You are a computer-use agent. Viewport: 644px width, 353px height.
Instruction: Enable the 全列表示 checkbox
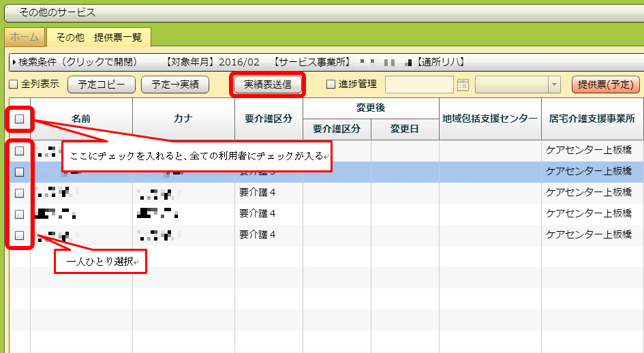point(13,85)
